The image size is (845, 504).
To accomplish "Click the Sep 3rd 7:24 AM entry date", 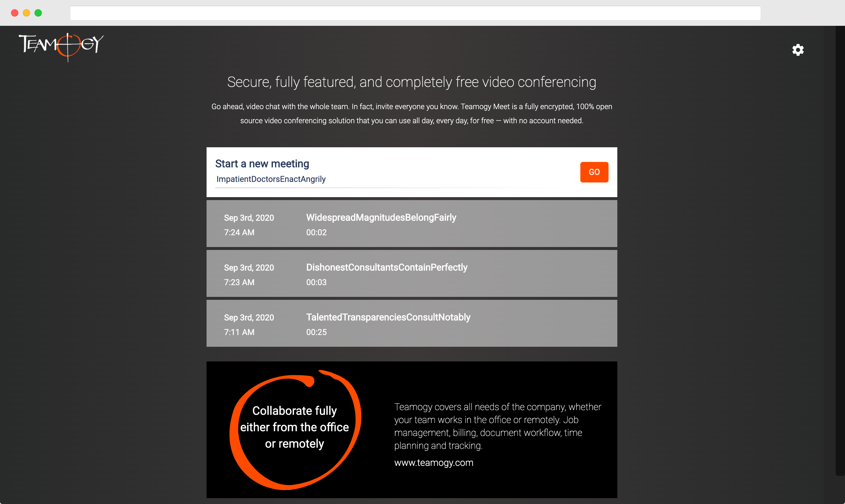I will click(249, 218).
